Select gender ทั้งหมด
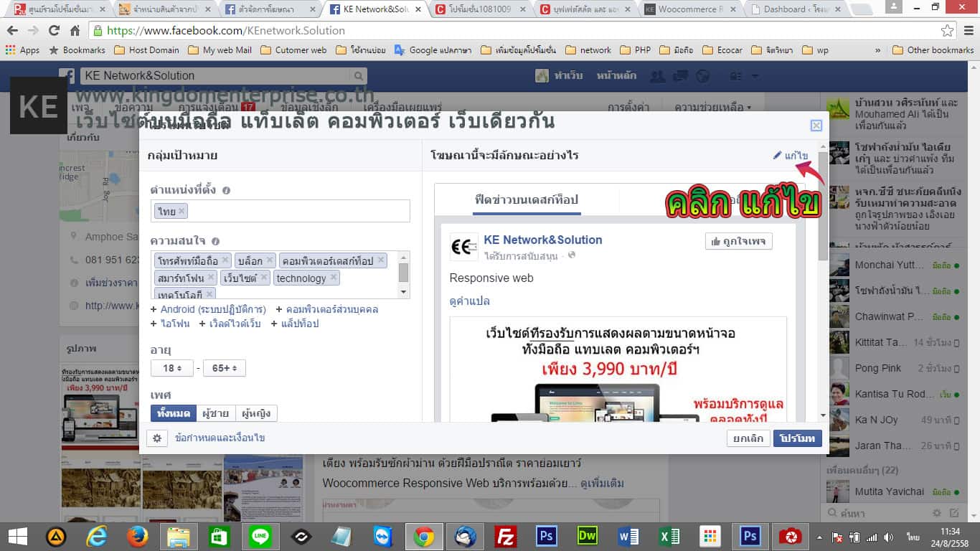This screenshot has height=551, width=980. pyautogui.click(x=173, y=413)
